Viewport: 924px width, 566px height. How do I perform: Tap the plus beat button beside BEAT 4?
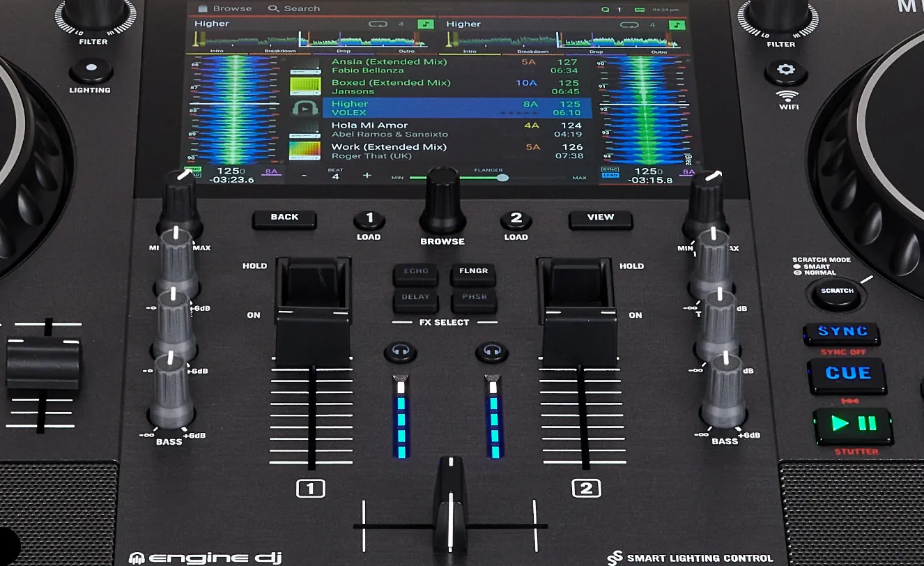(367, 176)
